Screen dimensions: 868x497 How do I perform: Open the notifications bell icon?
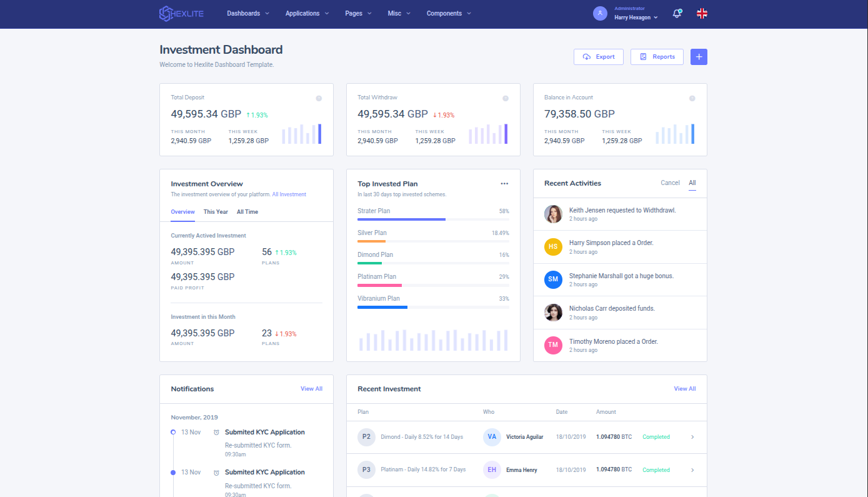tap(677, 14)
